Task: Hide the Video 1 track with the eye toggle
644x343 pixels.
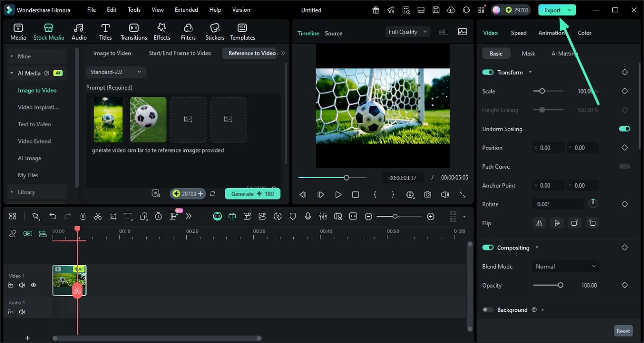Action: click(33, 285)
